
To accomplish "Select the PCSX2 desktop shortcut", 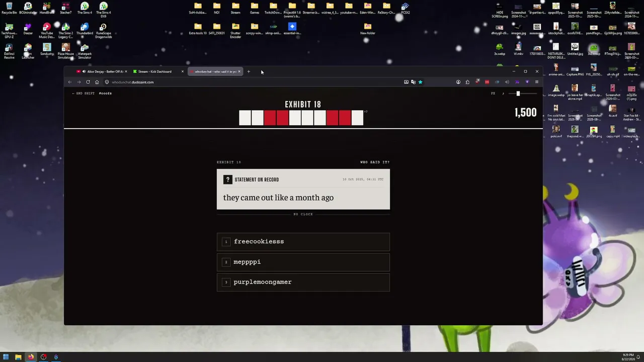I will tap(406, 8).
